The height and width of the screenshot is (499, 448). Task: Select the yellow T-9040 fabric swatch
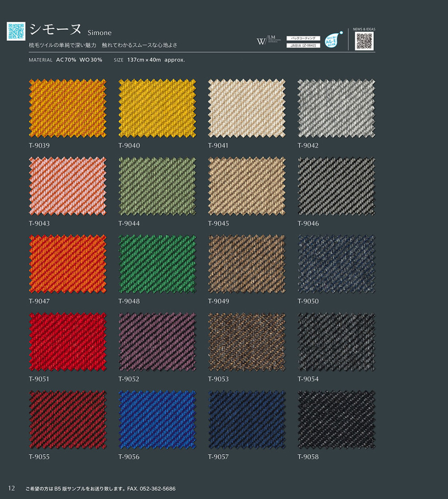(157, 108)
